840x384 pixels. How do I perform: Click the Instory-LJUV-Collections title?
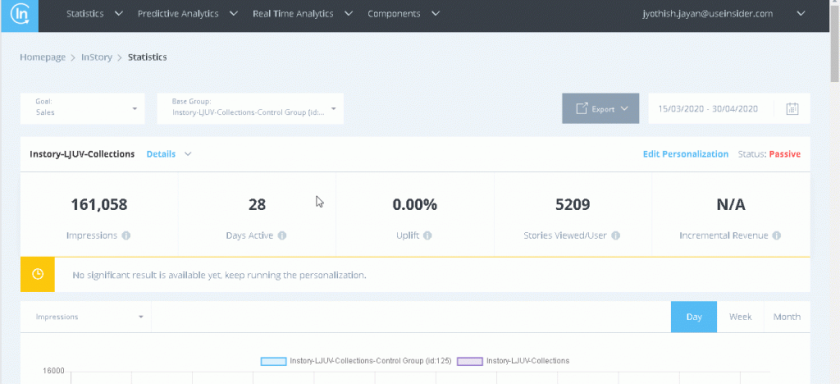click(82, 154)
